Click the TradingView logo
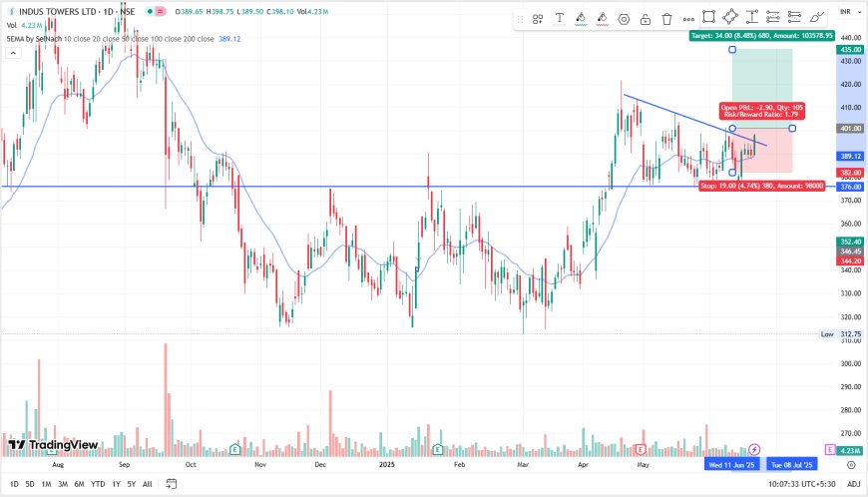This screenshot has height=497, width=868. (x=53, y=444)
